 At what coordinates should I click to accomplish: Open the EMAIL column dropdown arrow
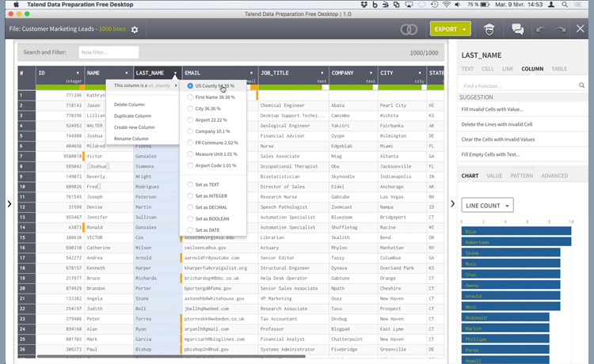tap(252, 73)
